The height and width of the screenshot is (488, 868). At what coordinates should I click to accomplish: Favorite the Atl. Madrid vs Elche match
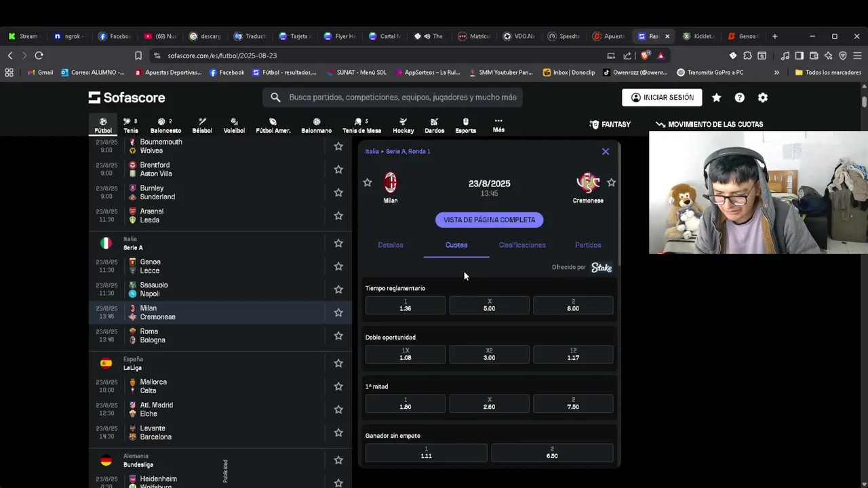point(338,409)
